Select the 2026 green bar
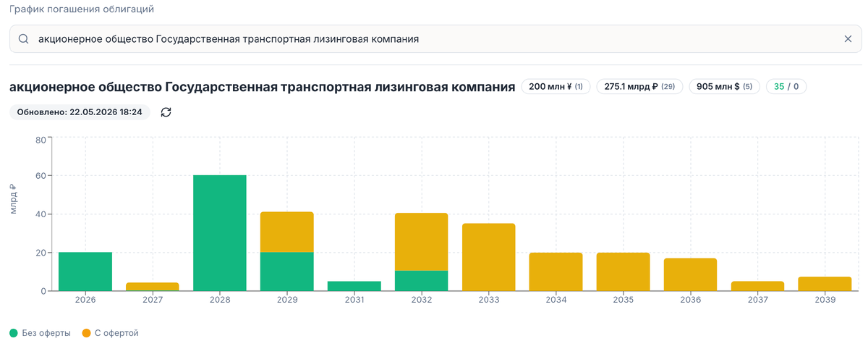Screen dimensions: 868x349 (x=85, y=272)
